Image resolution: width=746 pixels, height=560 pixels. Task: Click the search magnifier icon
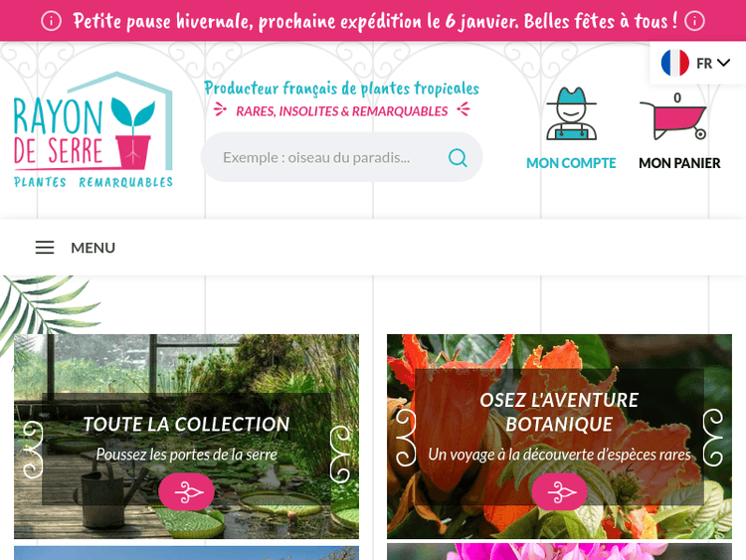coord(458,157)
